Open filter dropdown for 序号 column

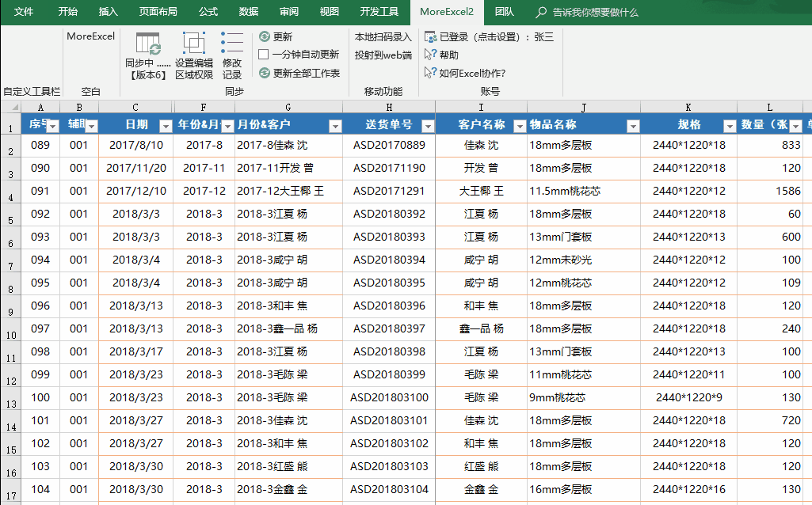coord(52,126)
